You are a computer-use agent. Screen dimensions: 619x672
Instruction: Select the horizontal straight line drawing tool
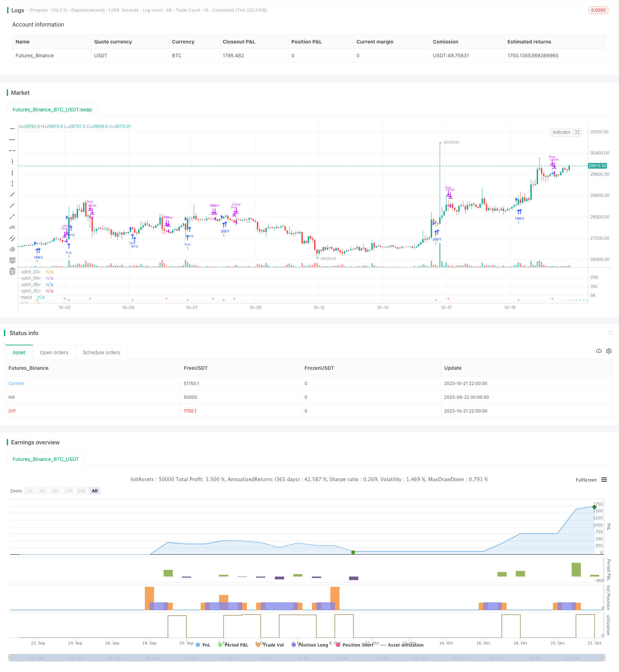point(12,129)
